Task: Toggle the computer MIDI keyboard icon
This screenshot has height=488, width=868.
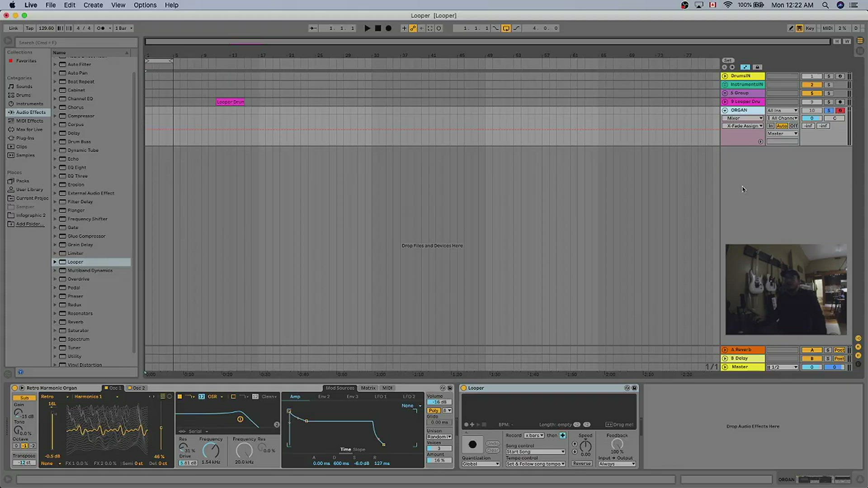Action: 799,28
